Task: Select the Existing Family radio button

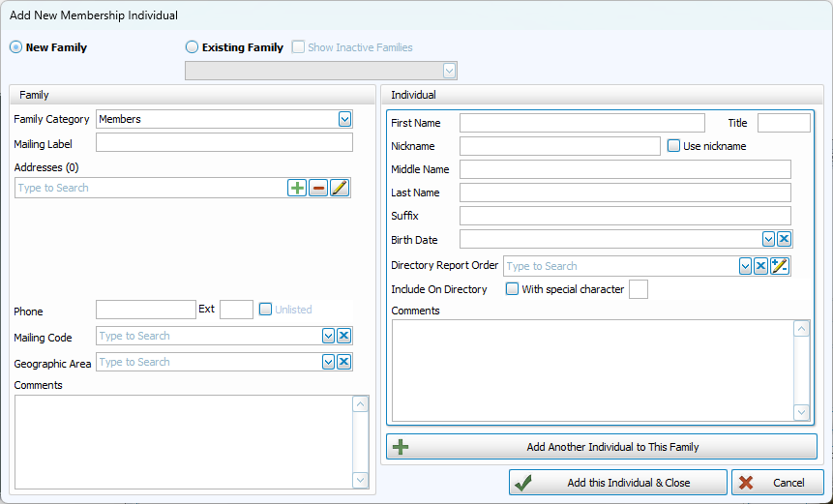Action: click(x=192, y=46)
